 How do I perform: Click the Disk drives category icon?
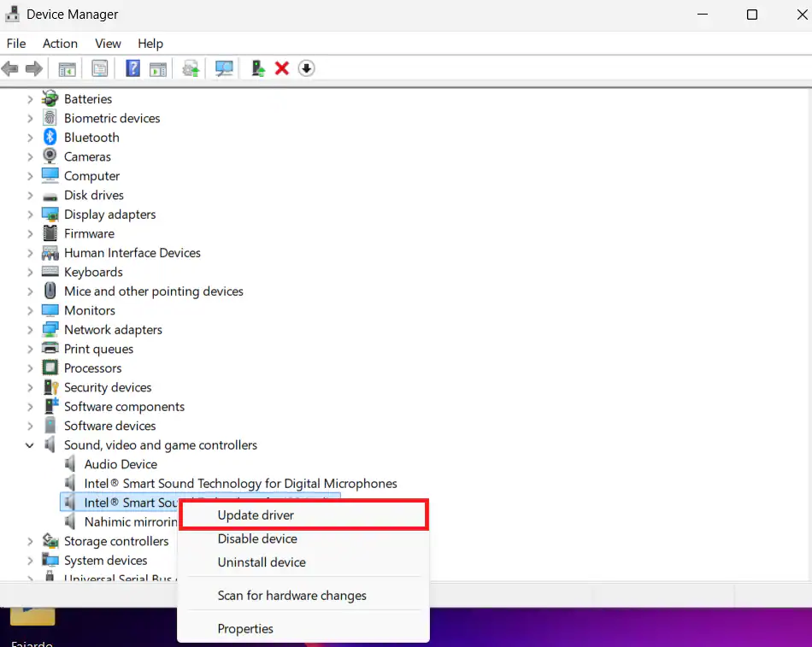tap(50, 197)
